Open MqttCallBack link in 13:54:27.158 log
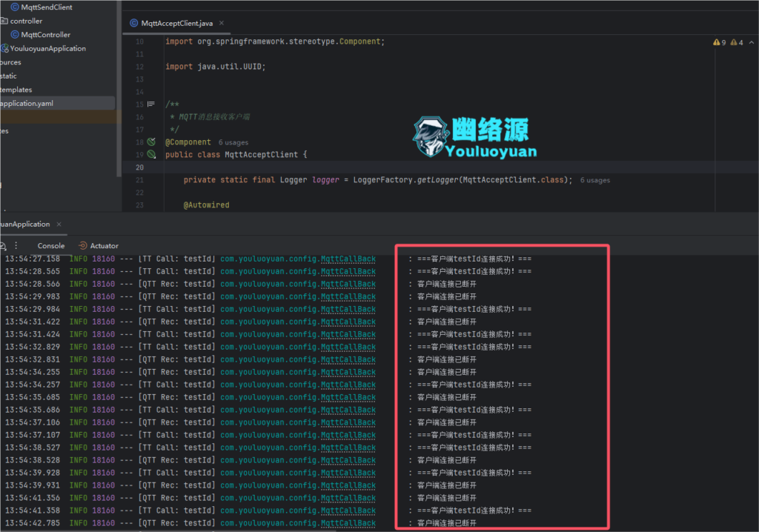This screenshot has width=759, height=532. click(x=348, y=259)
